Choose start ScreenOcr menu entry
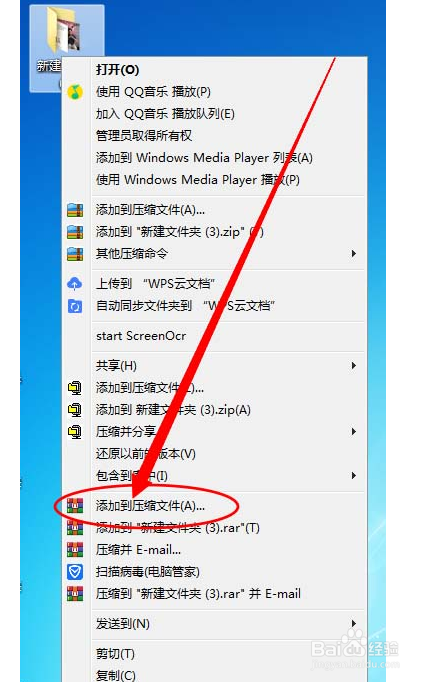The image size is (428, 682). click(x=141, y=336)
